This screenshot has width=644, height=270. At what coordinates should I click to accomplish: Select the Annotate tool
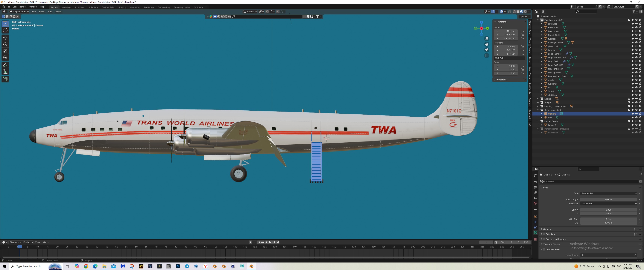5,65
